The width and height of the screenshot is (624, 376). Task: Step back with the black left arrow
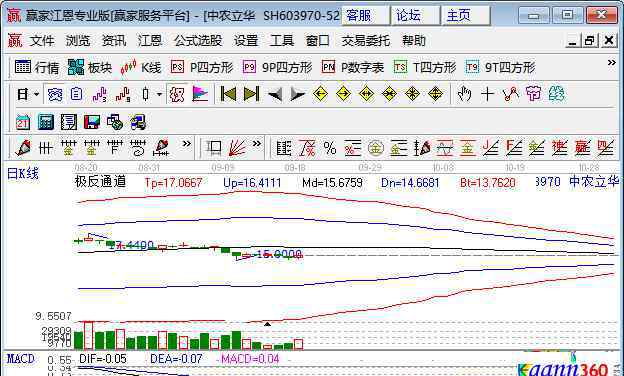click(275, 95)
